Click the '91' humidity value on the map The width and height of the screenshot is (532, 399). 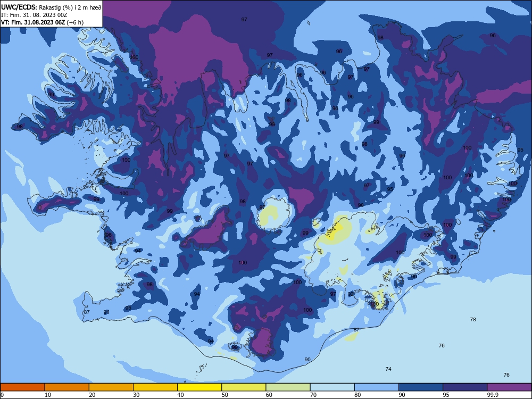(x=106, y=312)
